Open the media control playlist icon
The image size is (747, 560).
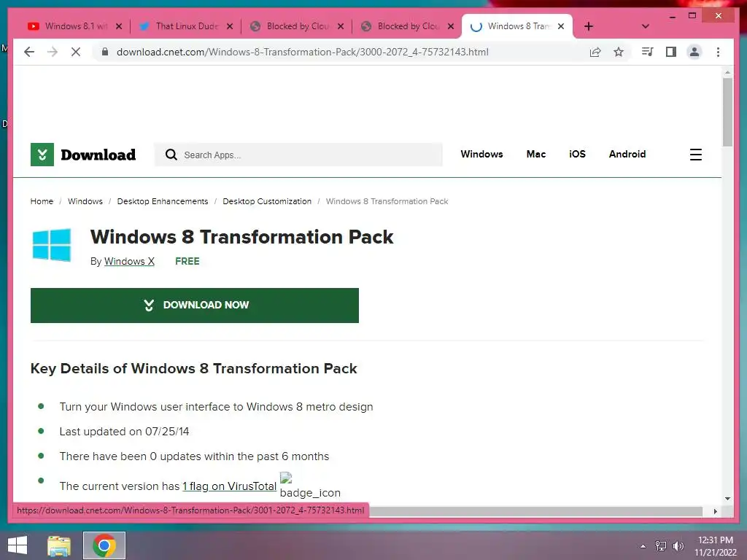click(647, 52)
